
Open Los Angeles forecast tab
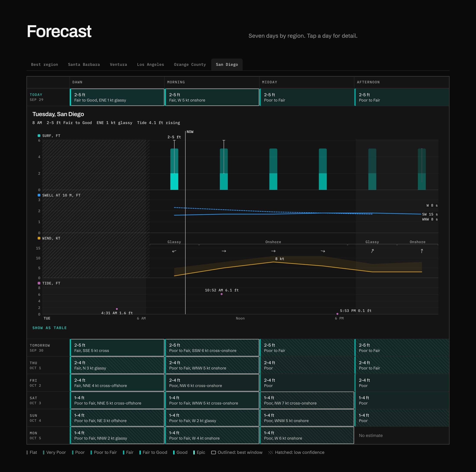151,64
